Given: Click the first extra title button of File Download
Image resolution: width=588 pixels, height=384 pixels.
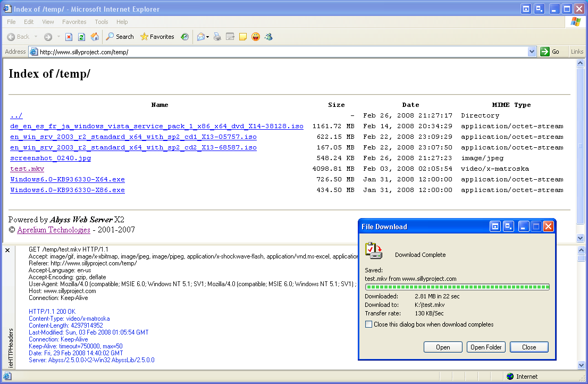Looking at the screenshot, I should [495, 226].
